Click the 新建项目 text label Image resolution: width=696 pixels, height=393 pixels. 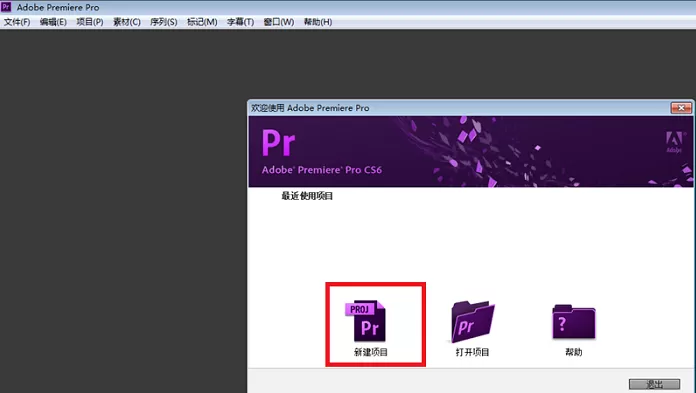pyautogui.click(x=371, y=352)
